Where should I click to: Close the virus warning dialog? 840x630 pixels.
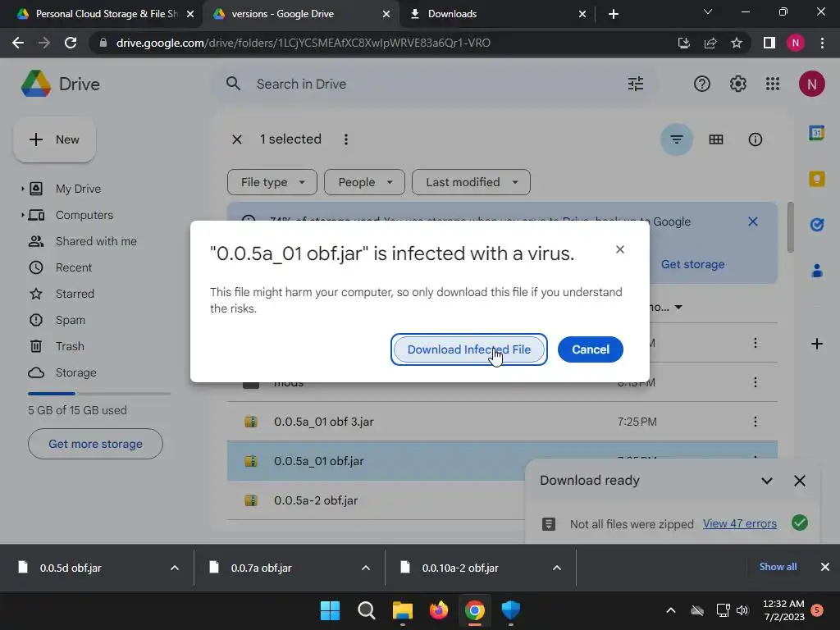pos(620,249)
